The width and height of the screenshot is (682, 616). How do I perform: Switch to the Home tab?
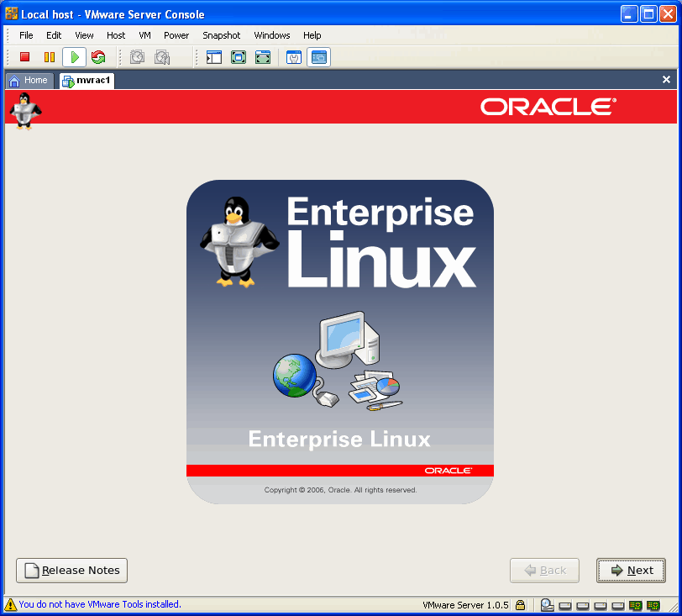(x=29, y=81)
